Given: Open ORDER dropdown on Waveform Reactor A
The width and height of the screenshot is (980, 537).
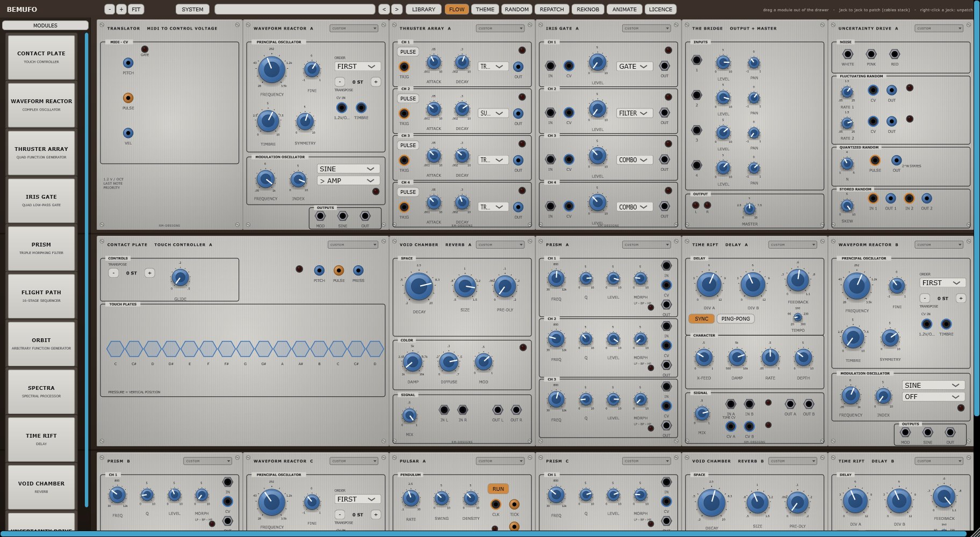Looking at the screenshot, I should tap(357, 66).
